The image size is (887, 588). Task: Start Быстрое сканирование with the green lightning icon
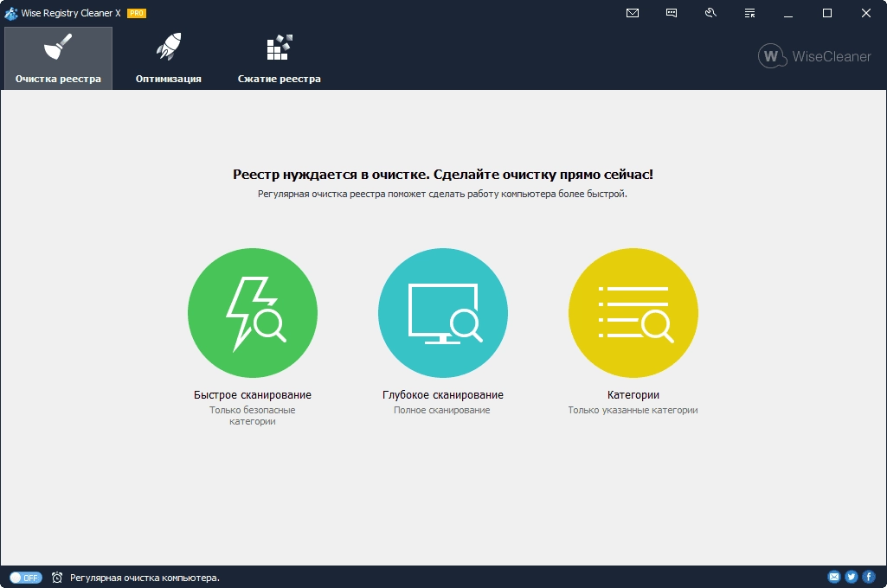tap(253, 313)
